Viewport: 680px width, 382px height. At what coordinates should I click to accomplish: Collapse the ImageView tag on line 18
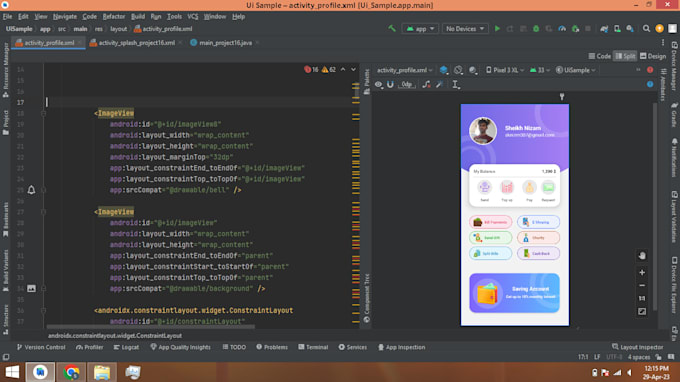[43, 114]
